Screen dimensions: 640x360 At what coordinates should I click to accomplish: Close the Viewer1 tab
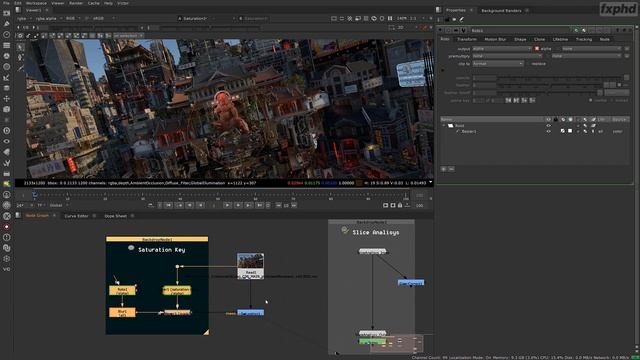point(47,10)
